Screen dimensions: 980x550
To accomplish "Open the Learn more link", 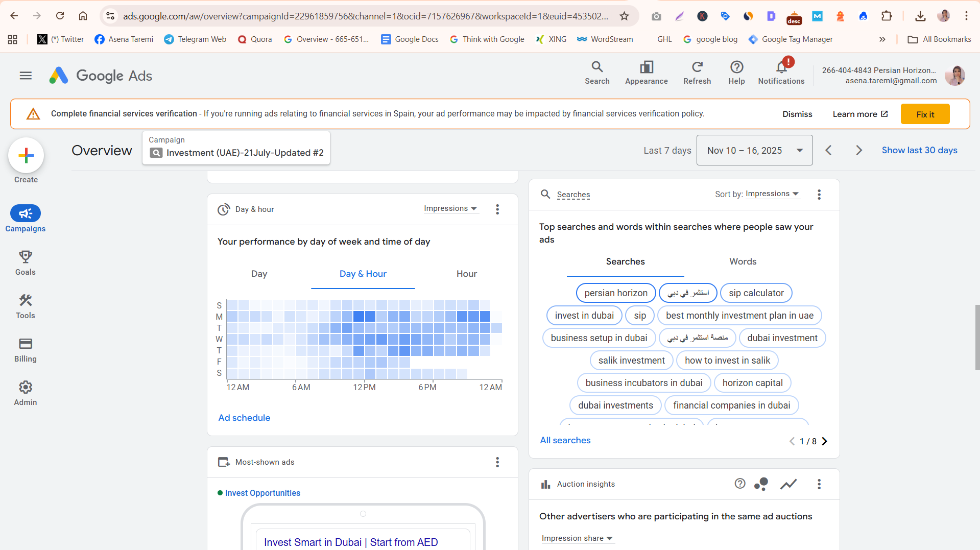I will click(x=860, y=114).
